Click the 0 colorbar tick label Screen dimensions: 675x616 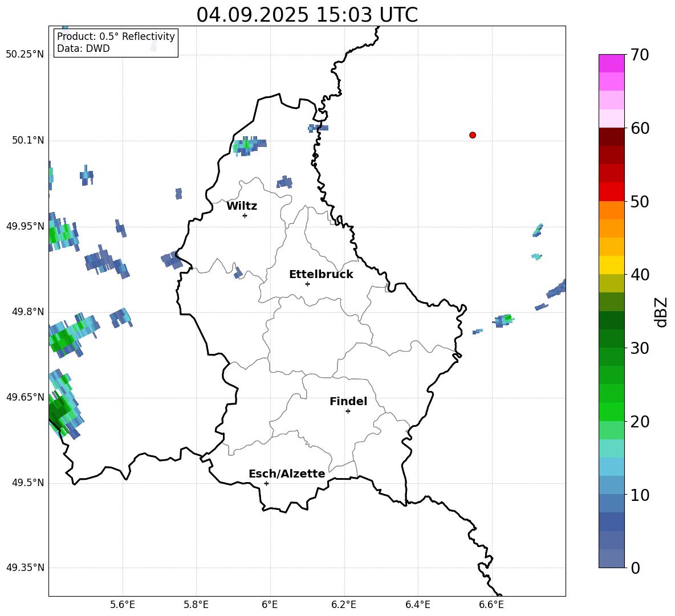click(635, 568)
